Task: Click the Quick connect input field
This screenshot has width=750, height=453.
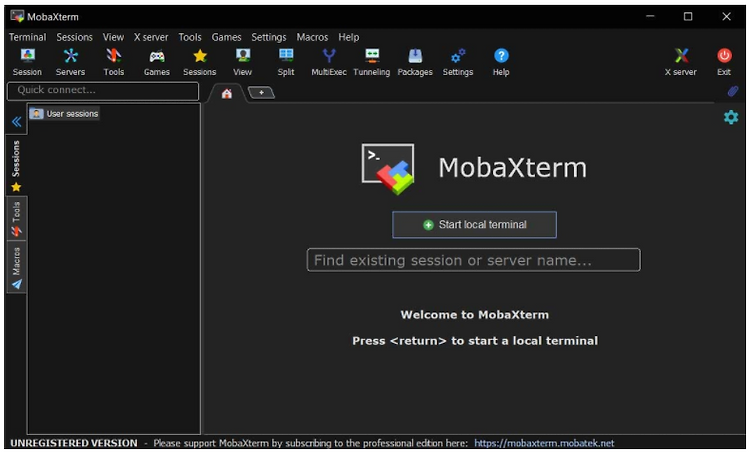Action: click(103, 90)
